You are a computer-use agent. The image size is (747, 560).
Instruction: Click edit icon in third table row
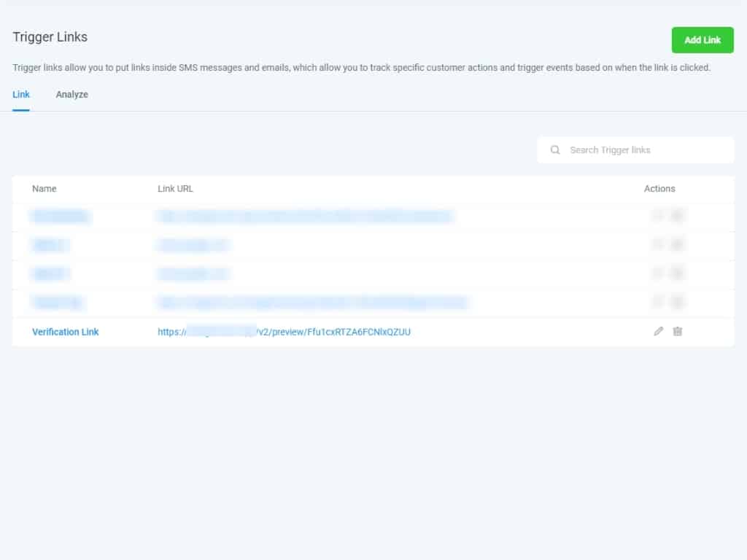(x=659, y=273)
